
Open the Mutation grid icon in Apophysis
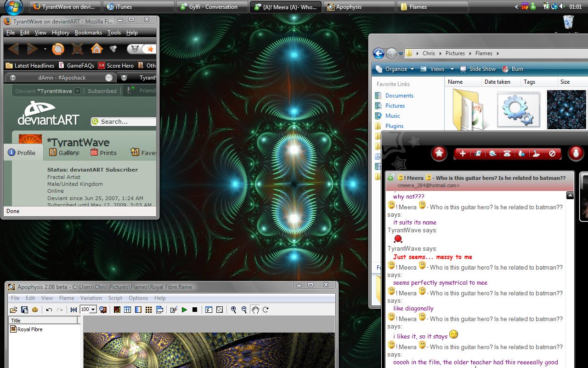point(148,310)
